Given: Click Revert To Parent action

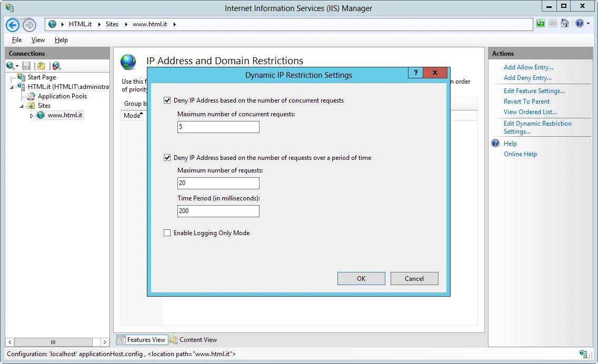Looking at the screenshot, I should pos(526,102).
